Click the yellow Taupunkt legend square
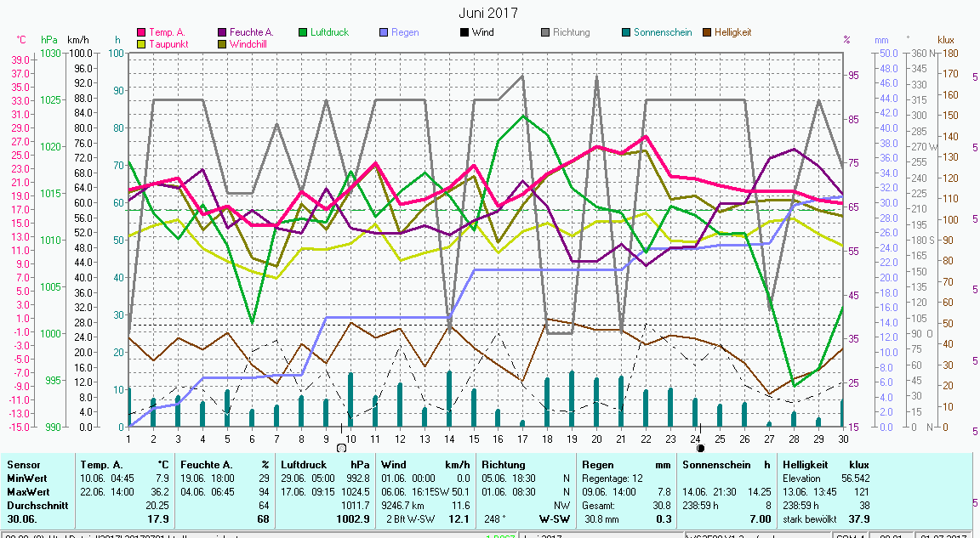Viewport: 980px width, 538px height. [x=141, y=44]
